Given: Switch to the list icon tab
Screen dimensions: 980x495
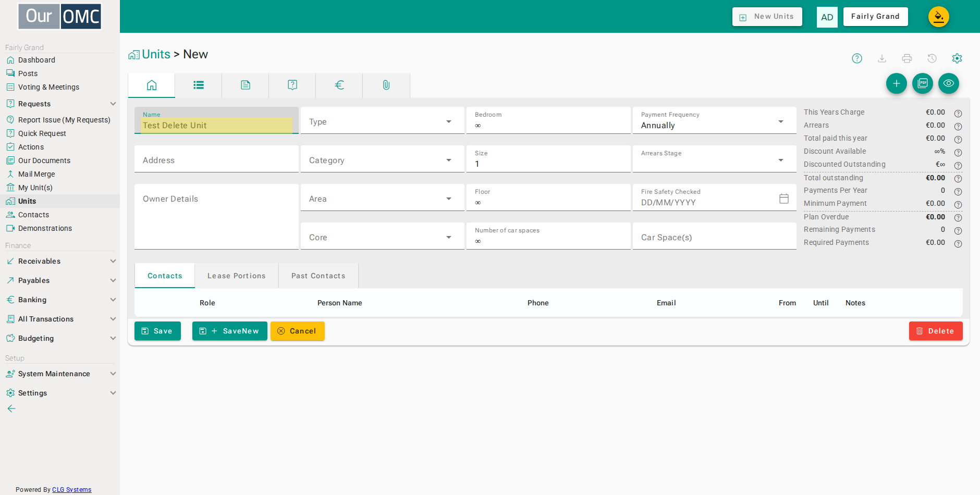Looking at the screenshot, I should [x=199, y=85].
